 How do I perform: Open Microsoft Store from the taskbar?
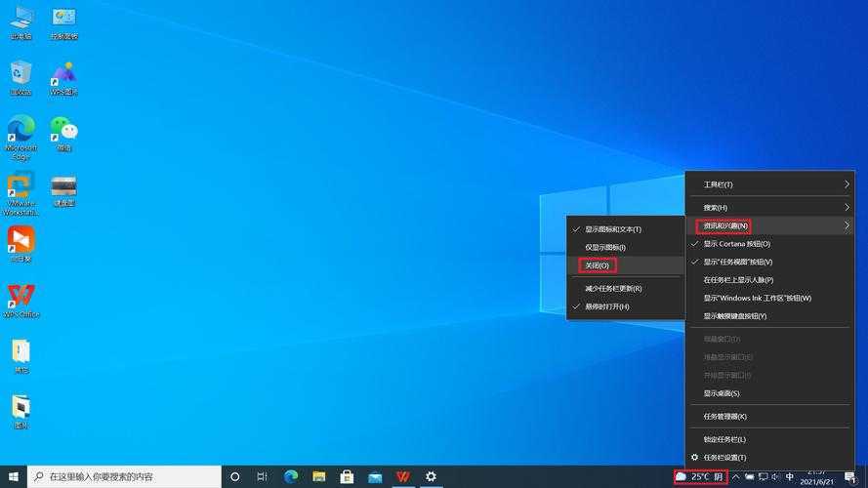(x=347, y=476)
